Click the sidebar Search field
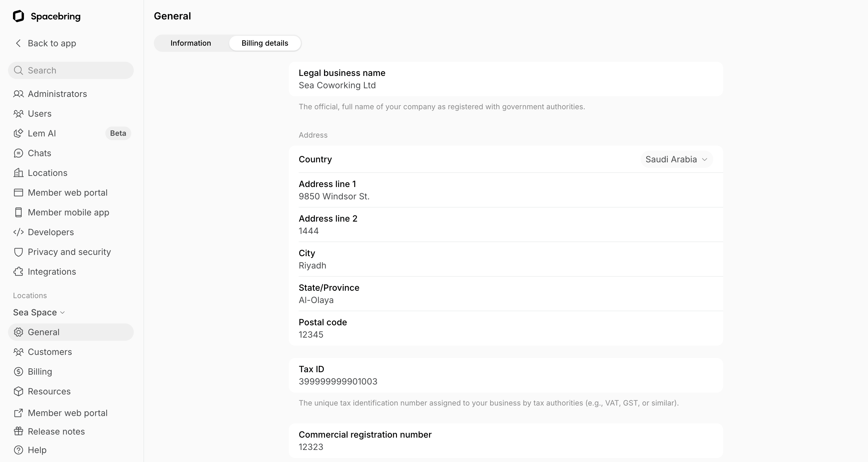The width and height of the screenshot is (868, 462). 71,70
